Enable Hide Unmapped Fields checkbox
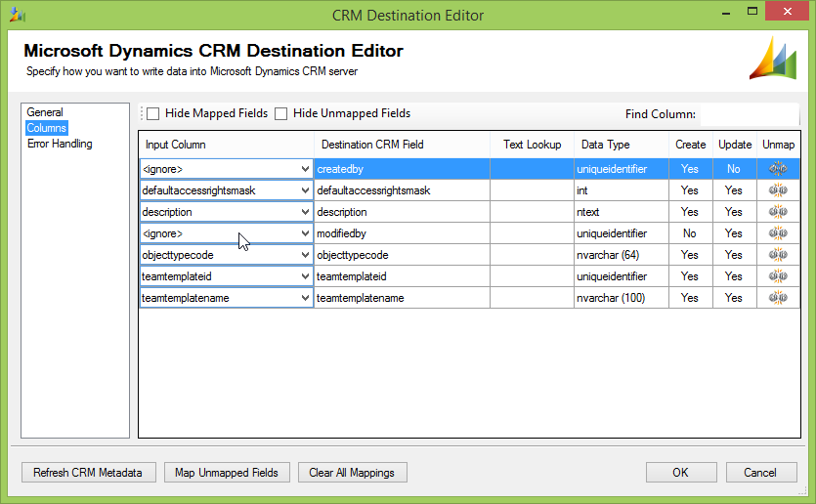The image size is (816, 504). pyautogui.click(x=281, y=113)
